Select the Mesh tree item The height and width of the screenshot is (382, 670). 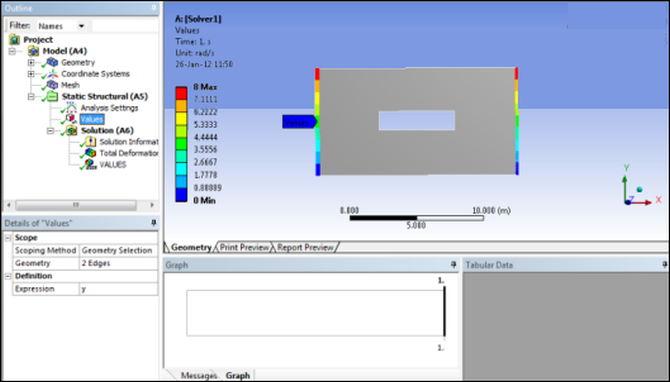click(x=70, y=85)
